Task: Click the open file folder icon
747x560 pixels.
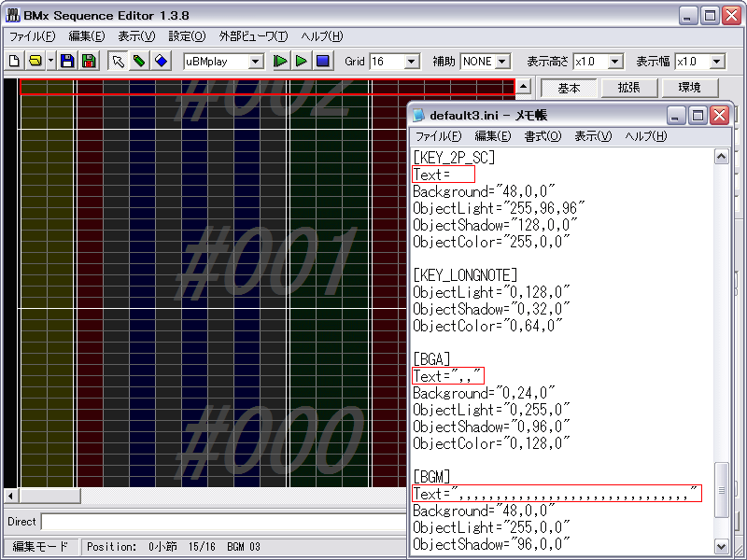Action: coord(35,62)
